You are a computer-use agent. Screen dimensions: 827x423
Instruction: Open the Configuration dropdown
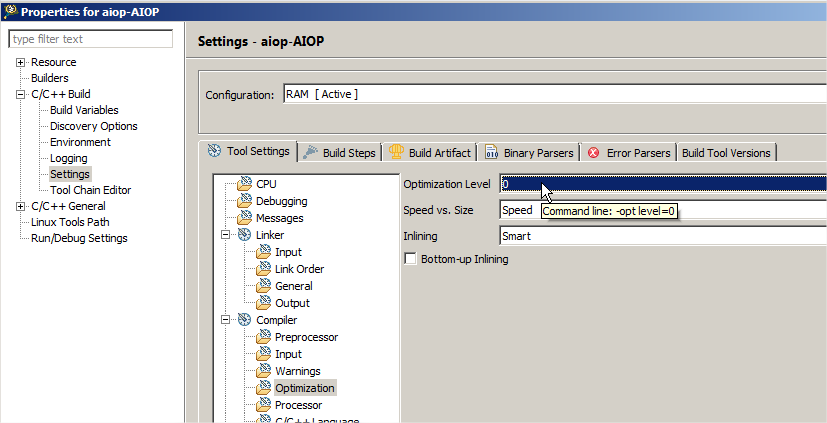pos(555,94)
